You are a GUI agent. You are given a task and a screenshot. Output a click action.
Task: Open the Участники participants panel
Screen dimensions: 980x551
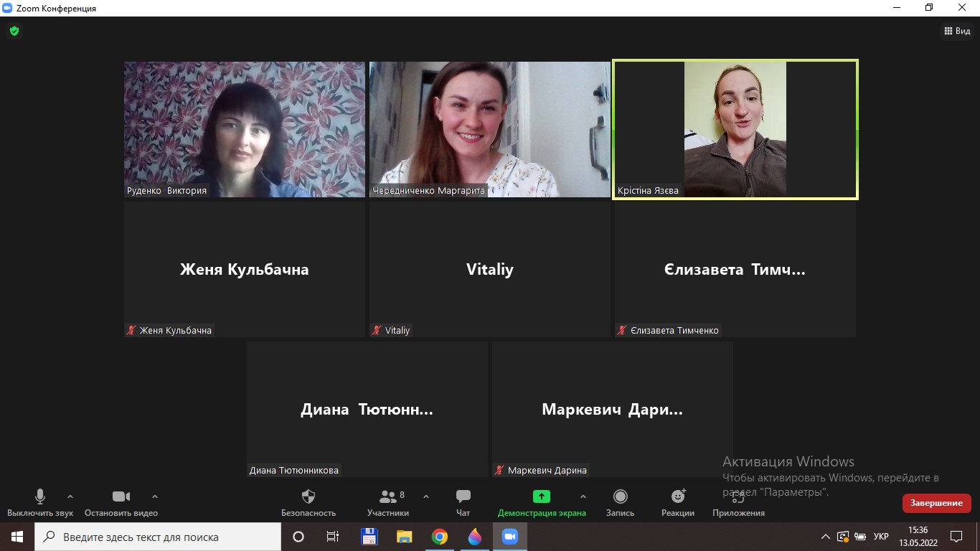tap(388, 503)
